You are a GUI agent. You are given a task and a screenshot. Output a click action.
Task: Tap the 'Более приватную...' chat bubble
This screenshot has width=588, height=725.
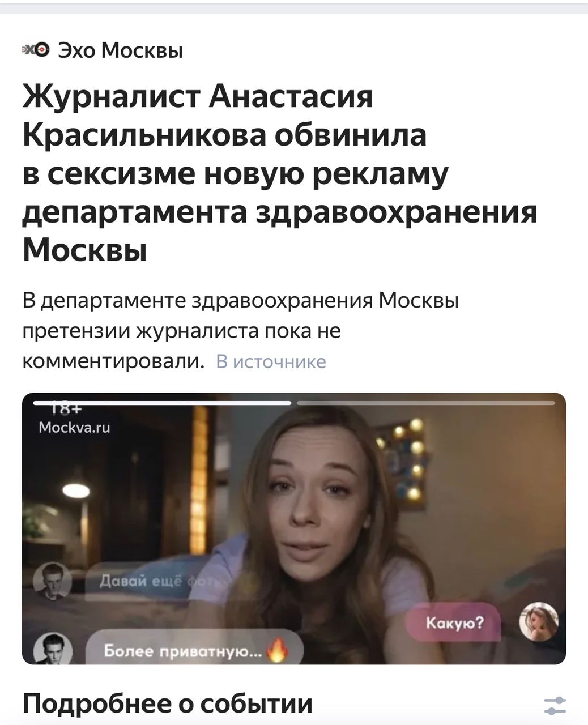click(194, 649)
